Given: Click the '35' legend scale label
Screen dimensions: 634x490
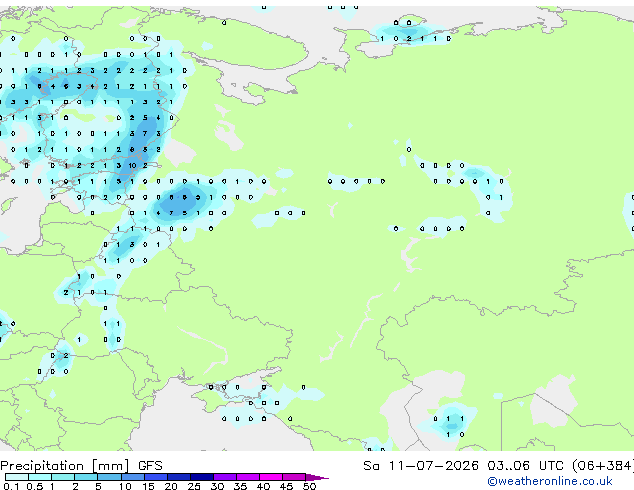Looking at the screenshot, I should pyautogui.click(x=240, y=486).
